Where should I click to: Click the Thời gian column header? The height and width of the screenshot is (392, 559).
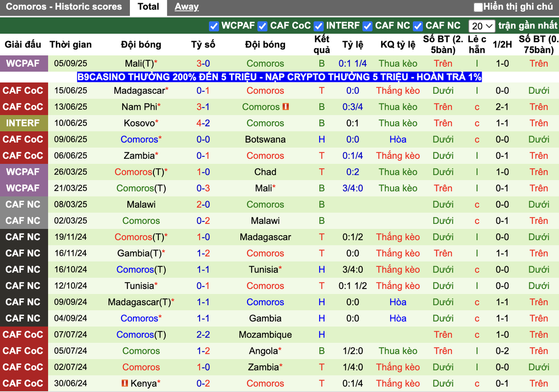[71, 45]
